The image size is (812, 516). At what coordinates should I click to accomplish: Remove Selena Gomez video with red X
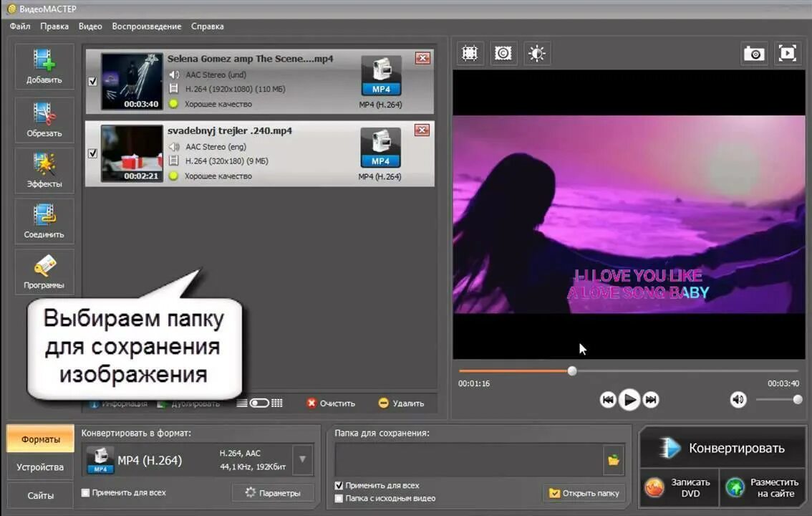(x=423, y=58)
